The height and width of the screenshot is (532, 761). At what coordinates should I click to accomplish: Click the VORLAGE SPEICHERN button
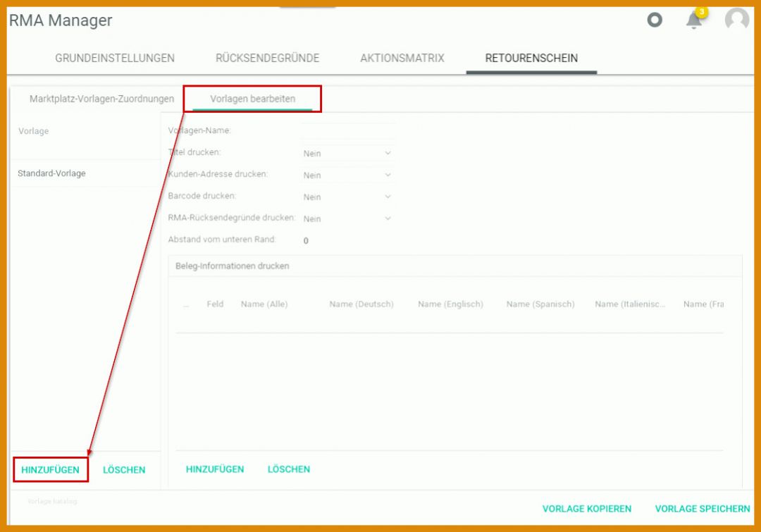(x=703, y=509)
